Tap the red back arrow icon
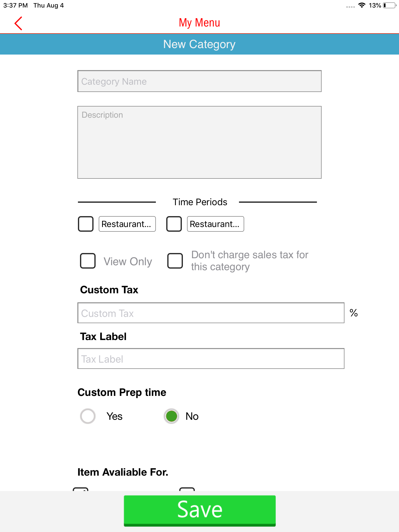The image size is (399, 532). (x=18, y=23)
